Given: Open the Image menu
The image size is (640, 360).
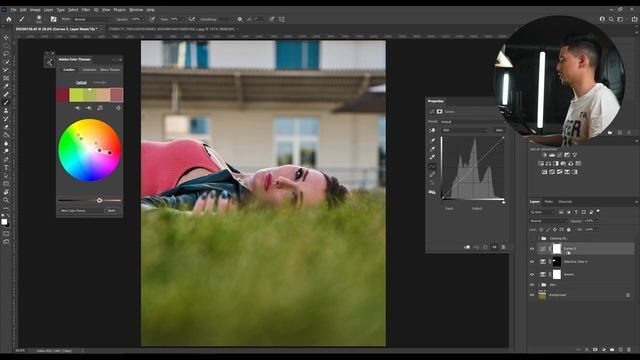Looking at the screenshot, I should point(35,9).
